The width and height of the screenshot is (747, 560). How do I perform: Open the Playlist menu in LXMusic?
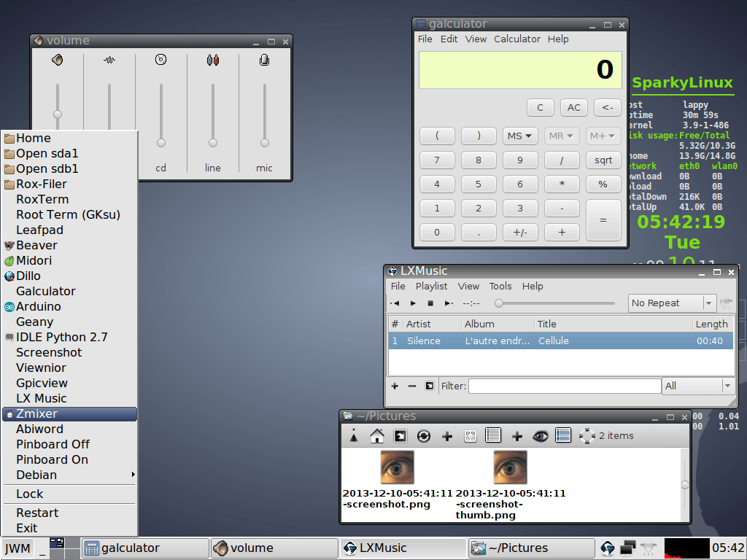point(431,286)
